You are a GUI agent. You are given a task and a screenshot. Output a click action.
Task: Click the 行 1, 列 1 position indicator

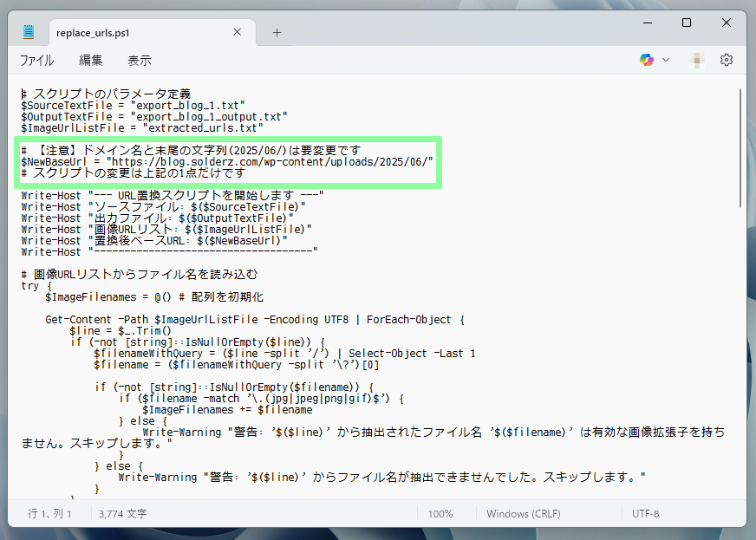[49, 513]
